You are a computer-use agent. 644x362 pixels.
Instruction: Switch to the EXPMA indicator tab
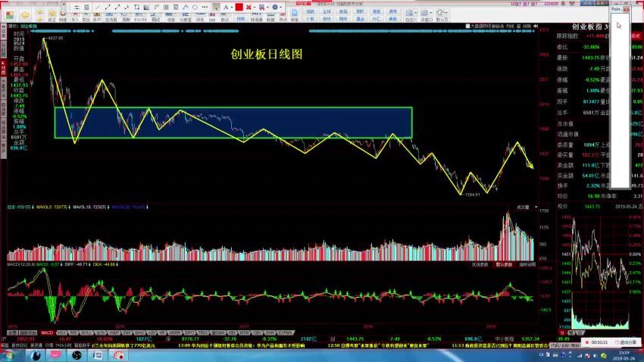click(286, 332)
